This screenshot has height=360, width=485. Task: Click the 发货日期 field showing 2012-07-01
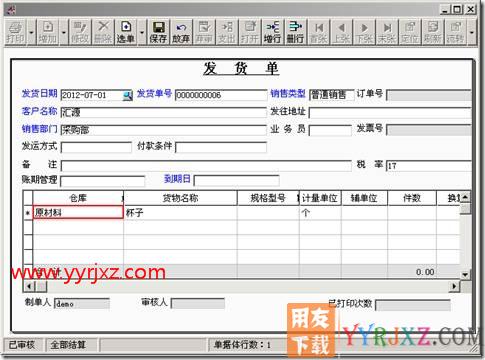pyautogui.click(x=92, y=95)
